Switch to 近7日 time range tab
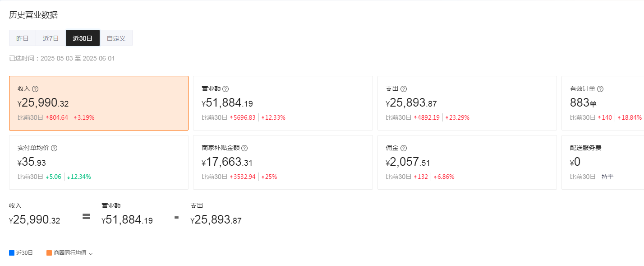This screenshot has width=644, height=266. (x=51, y=38)
